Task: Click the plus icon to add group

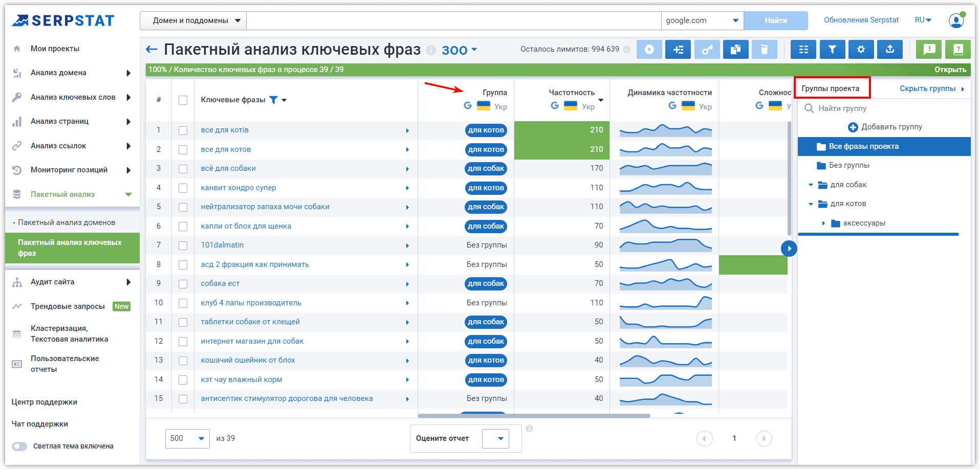Action: pyautogui.click(x=853, y=127)
